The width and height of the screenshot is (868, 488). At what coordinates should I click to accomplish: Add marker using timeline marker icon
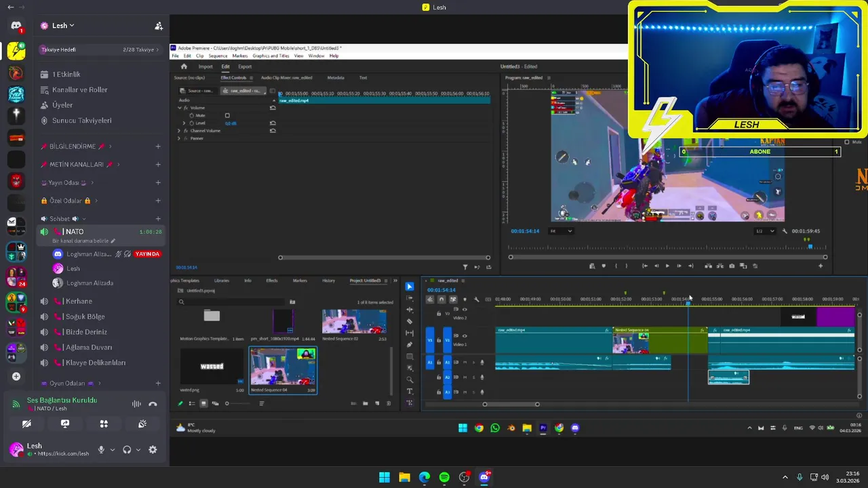click(x=465, y=299)
